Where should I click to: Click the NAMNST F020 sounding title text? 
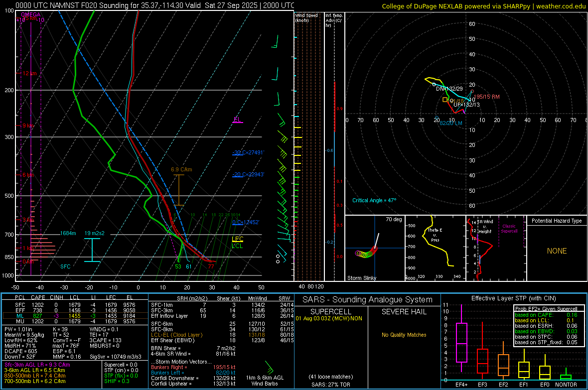[x=154, y=5]
